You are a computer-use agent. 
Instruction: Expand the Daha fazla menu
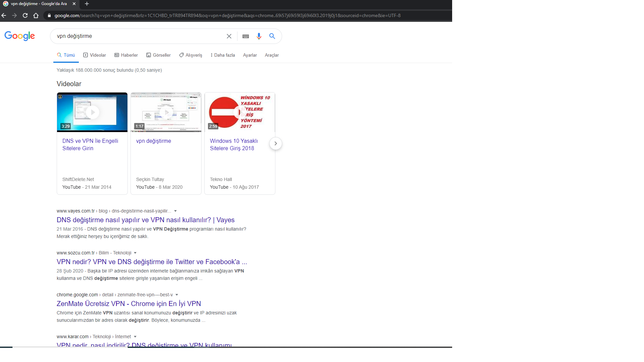223,55
